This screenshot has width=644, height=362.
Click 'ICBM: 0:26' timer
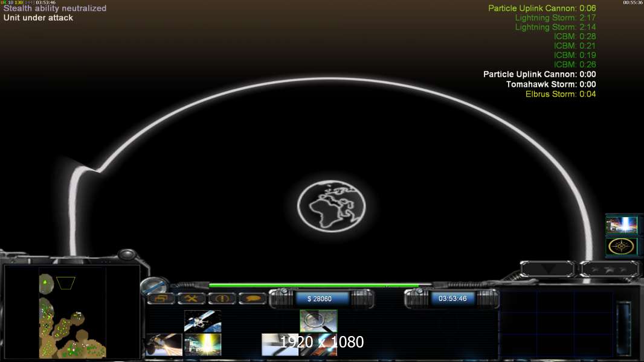pyautogui.click(x=575, y=65)
